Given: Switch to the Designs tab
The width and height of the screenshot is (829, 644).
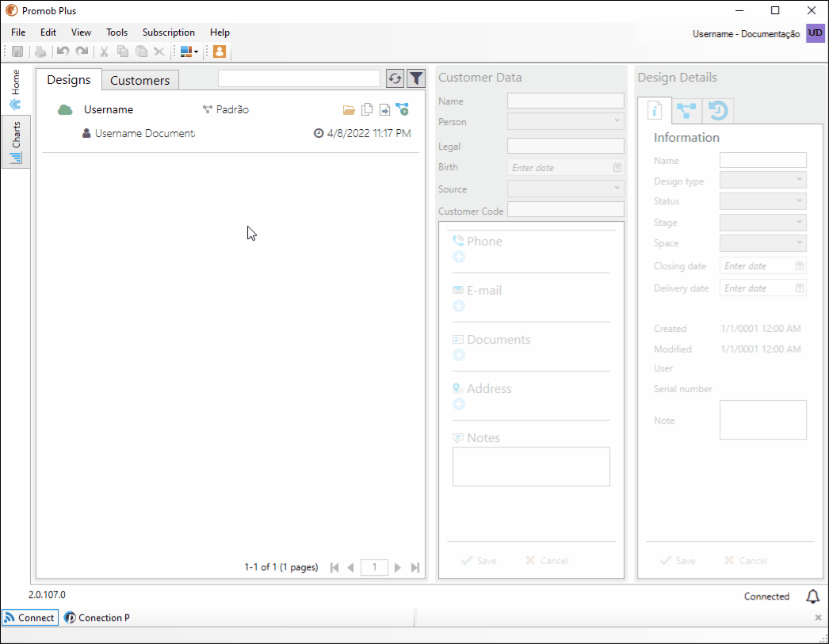Looking at the screenshot, I should click(69, 80).
